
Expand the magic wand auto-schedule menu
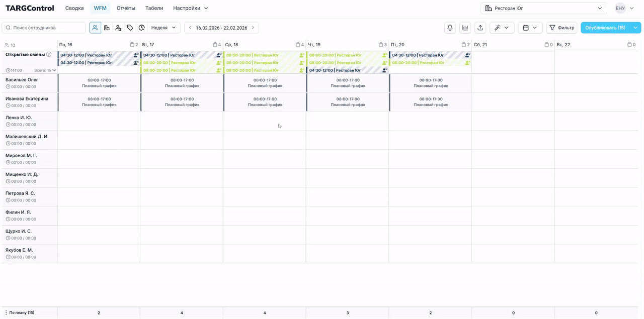coord(502,28)
